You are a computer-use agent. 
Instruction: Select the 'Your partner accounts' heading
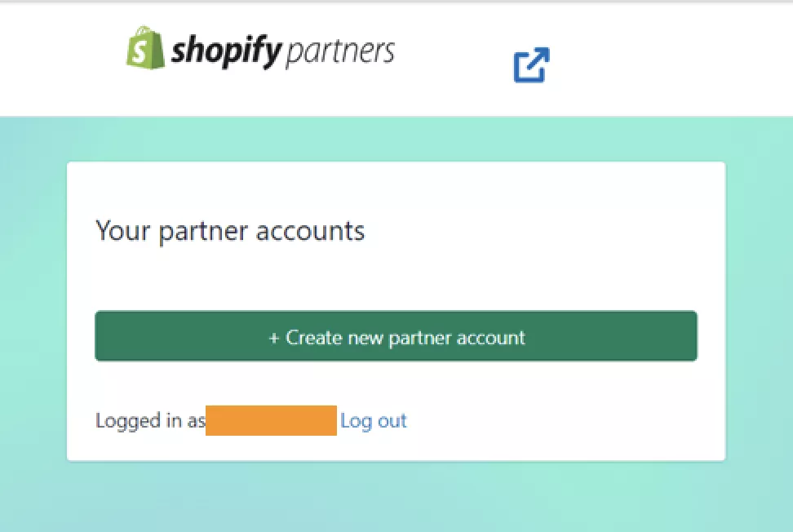(x=230, y=231)
